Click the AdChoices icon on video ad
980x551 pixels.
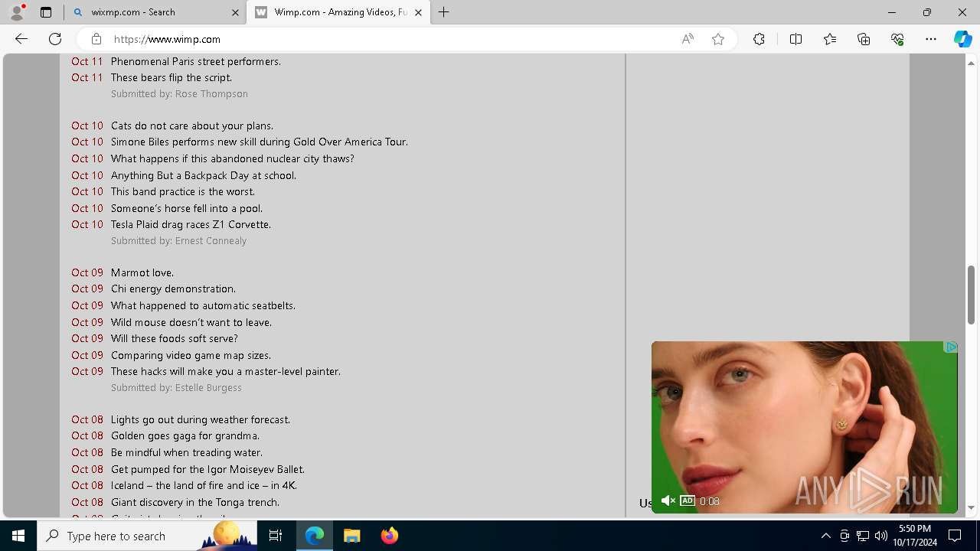951,347
